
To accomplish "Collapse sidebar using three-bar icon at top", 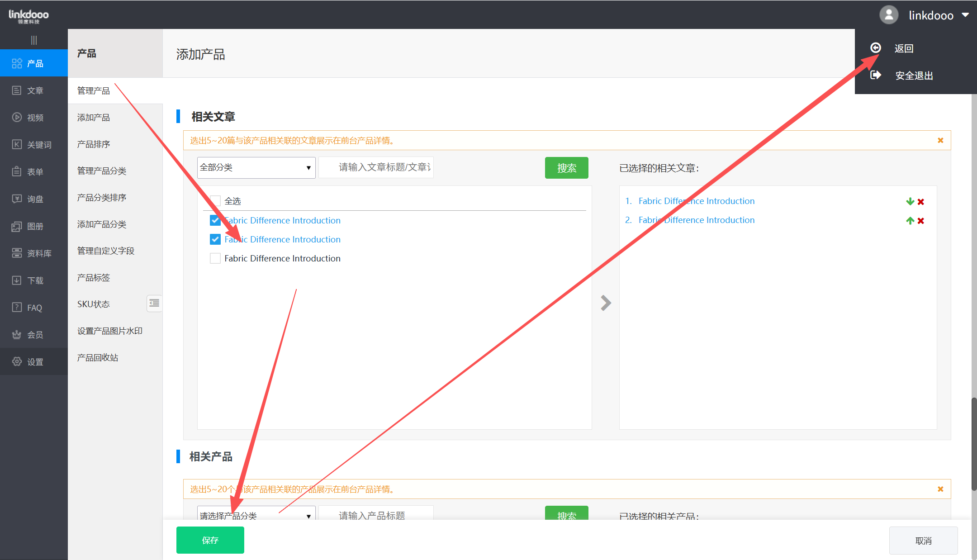I will 34,40.
